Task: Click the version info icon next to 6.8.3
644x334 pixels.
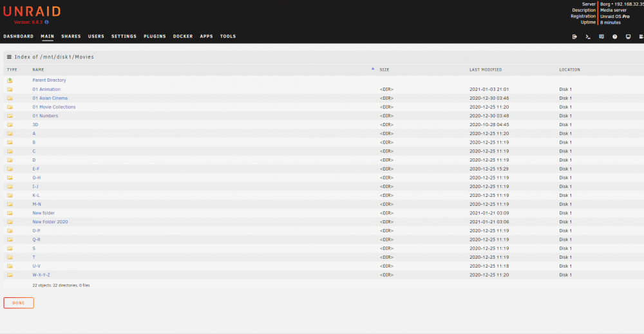Action: pyautogui.click(x=46, y=22)
